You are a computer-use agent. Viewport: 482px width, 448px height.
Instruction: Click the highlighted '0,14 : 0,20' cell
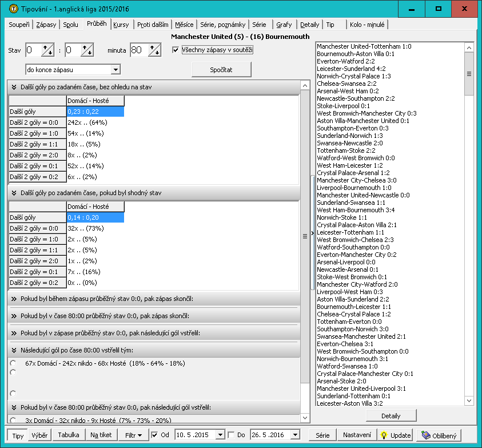coord(95,217)
